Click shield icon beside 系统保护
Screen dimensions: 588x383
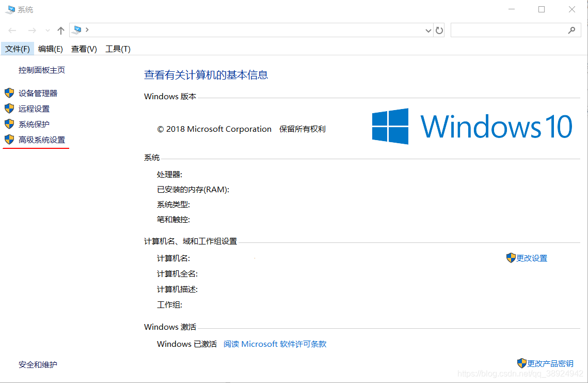[9, 124]
